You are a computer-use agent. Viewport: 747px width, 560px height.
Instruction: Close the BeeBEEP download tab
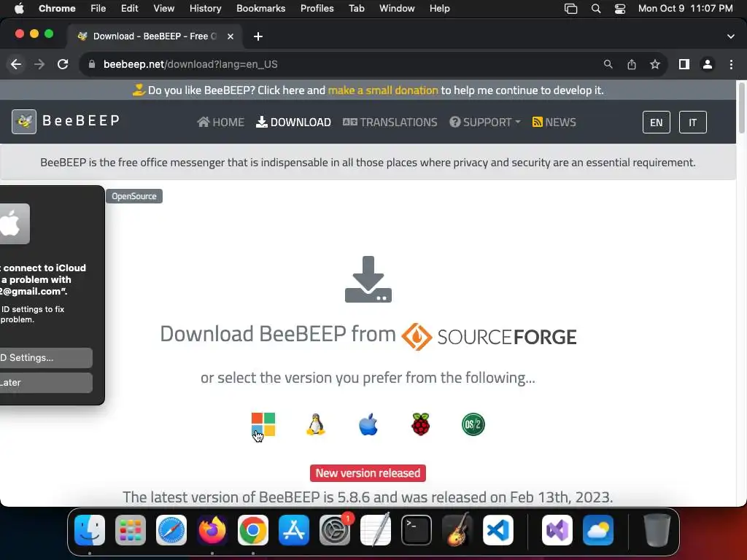(x=231, y=36)
